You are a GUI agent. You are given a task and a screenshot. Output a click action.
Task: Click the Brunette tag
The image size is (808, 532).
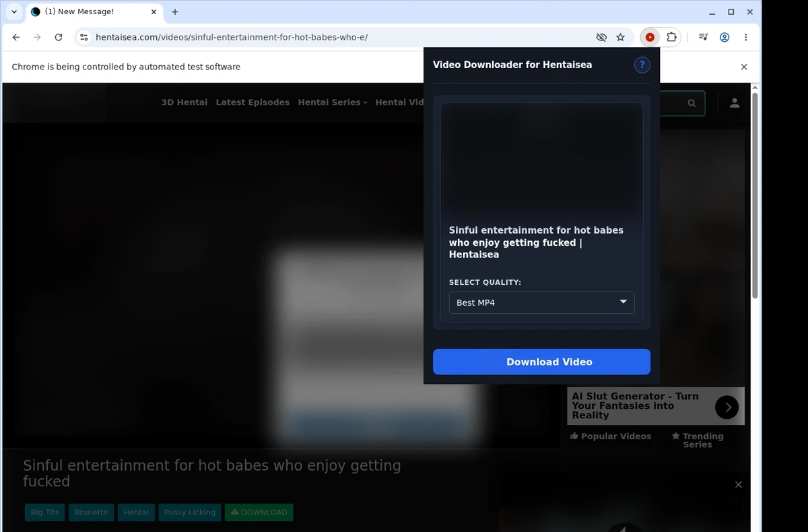(91, 512)
